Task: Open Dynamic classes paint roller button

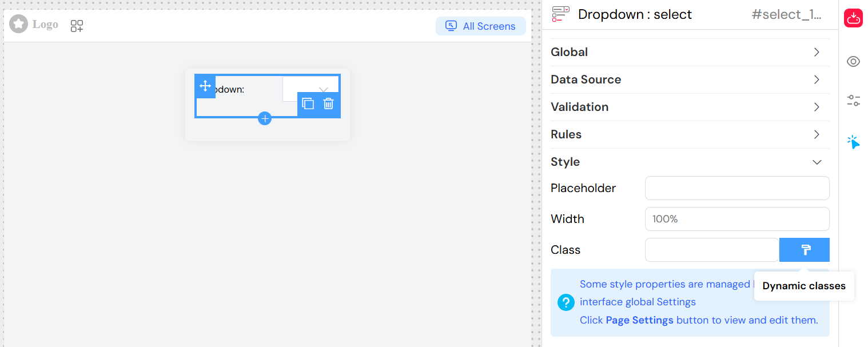Action: [x=804, y=250]
